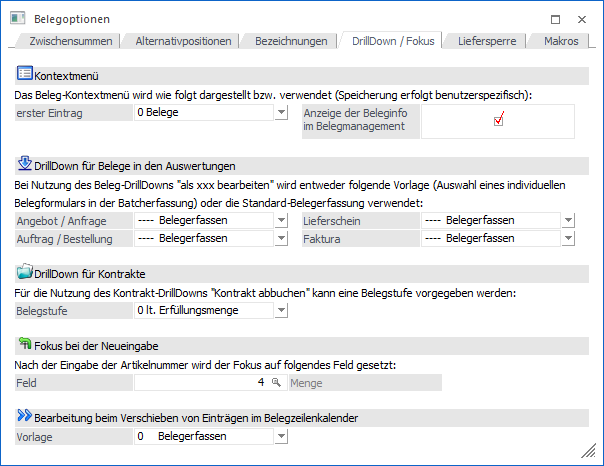Click the DrillDown für Kontrakte folder icon
This screenshot has height=466, width=604.
(25, 272)
